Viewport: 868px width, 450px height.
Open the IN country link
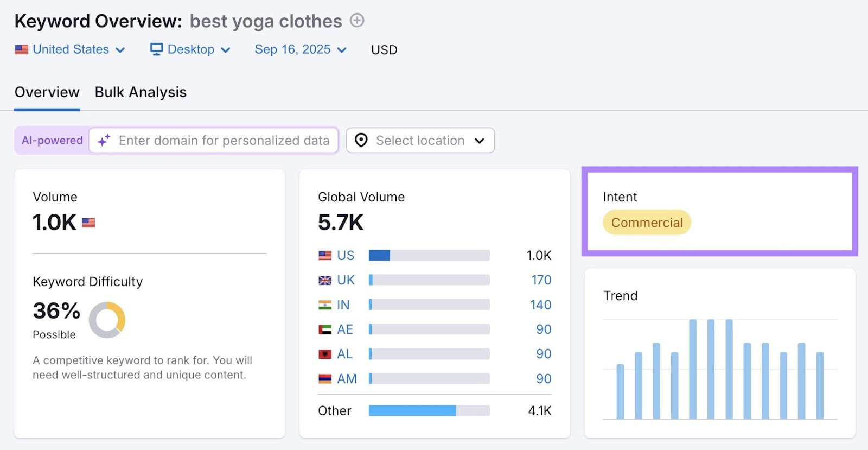click(343, 305)
